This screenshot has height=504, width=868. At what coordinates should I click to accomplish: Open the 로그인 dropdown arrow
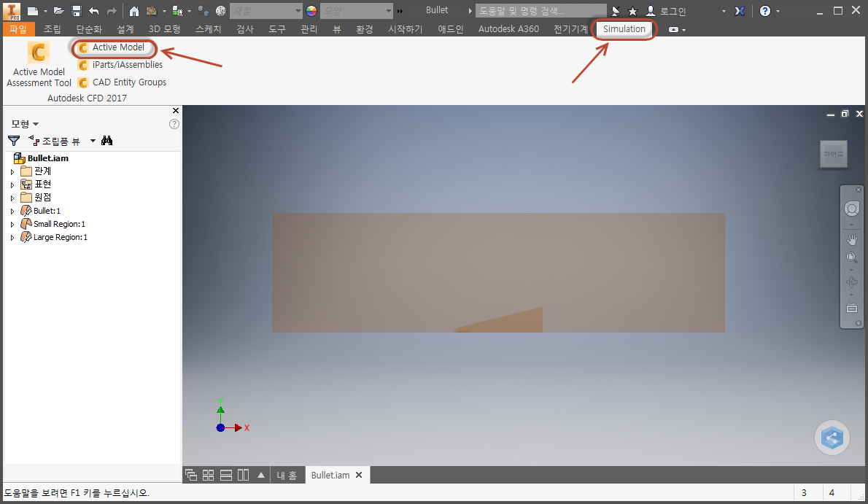724,11
